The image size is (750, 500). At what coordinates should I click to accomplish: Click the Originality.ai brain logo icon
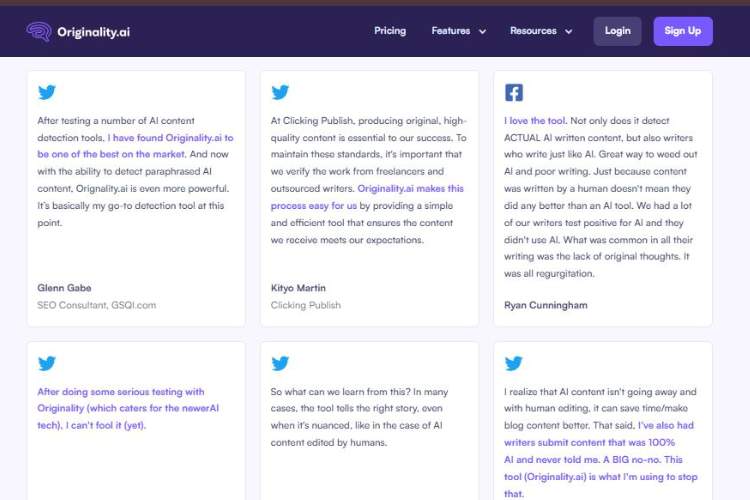coord(39,31)
